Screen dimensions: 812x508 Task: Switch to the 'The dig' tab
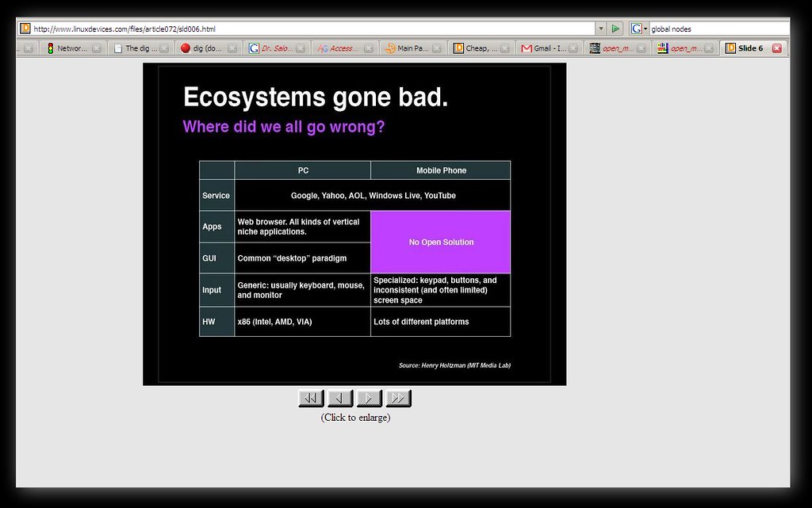tap(136, 48)
